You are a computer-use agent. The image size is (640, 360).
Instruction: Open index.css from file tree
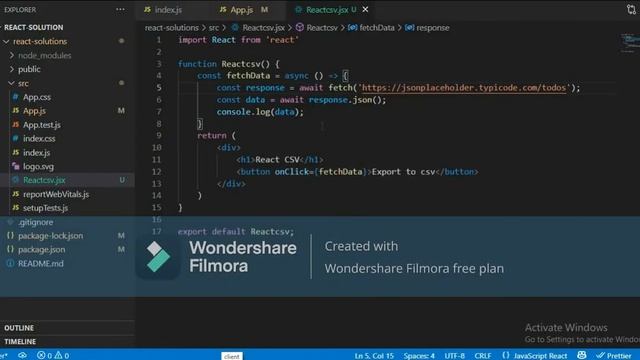click(x=39, y=139)
